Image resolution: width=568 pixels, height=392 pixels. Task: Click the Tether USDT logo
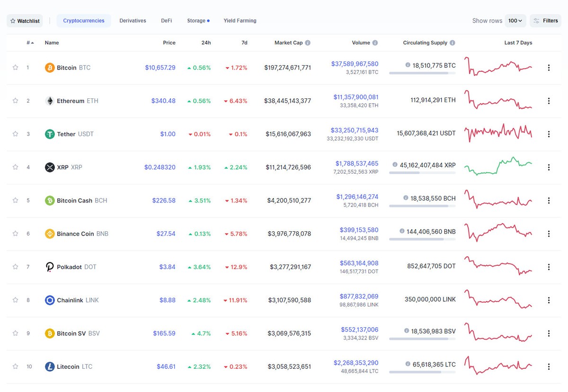tap(50, 134)
